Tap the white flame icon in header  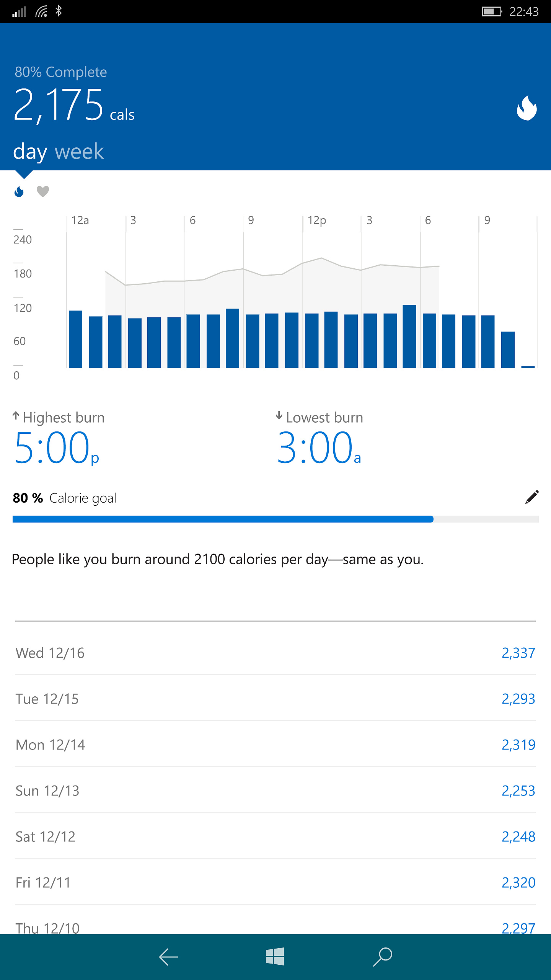click(527, 108)
